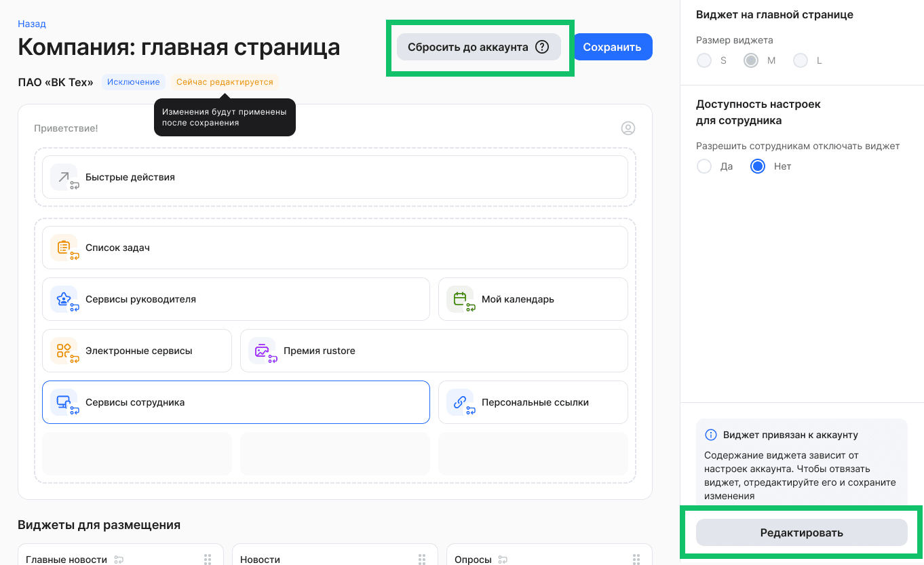Click the Электронные сервисы grid icon
The height and width of the screenshot is (565, 924).
pos(64,351)
